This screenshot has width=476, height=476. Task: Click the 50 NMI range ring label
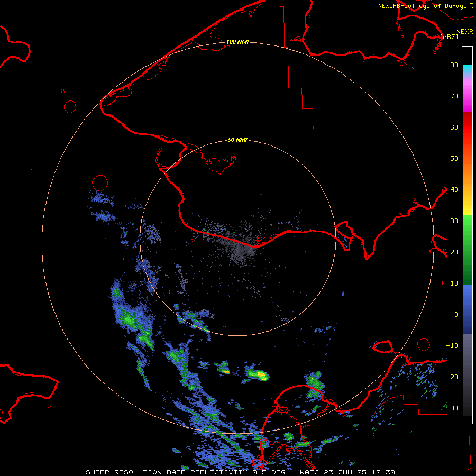[237, 140]
